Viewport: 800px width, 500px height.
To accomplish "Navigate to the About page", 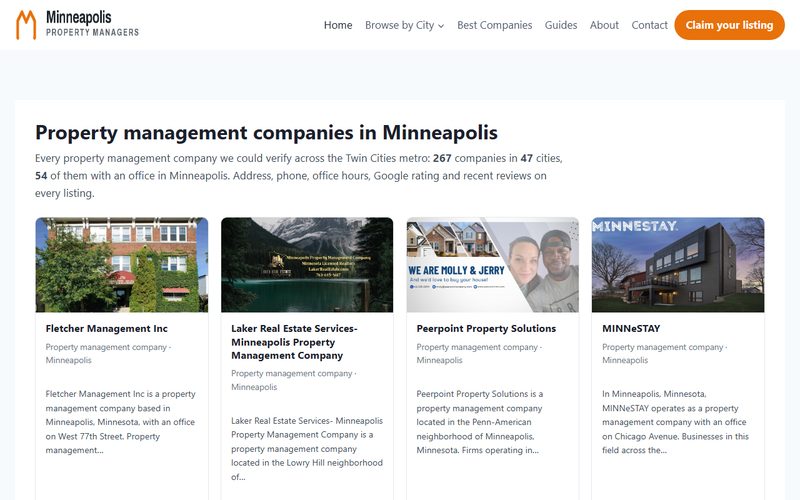I will (x=604, y=25).
